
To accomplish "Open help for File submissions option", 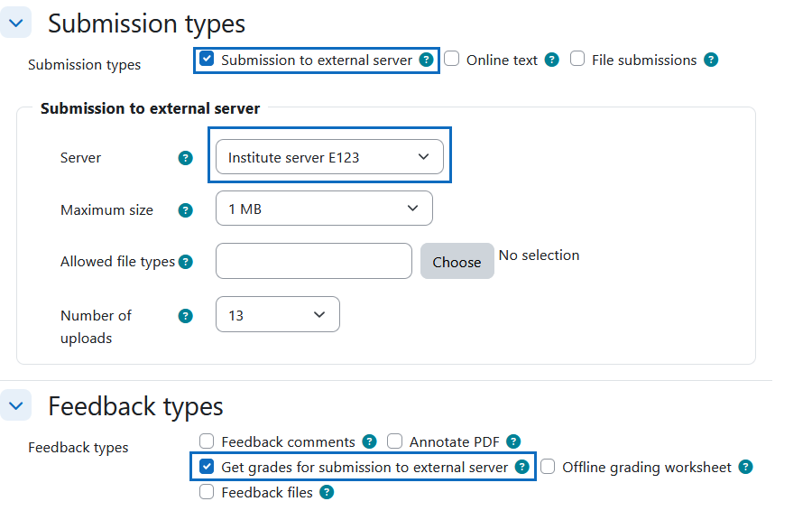I will pos(711,60).
